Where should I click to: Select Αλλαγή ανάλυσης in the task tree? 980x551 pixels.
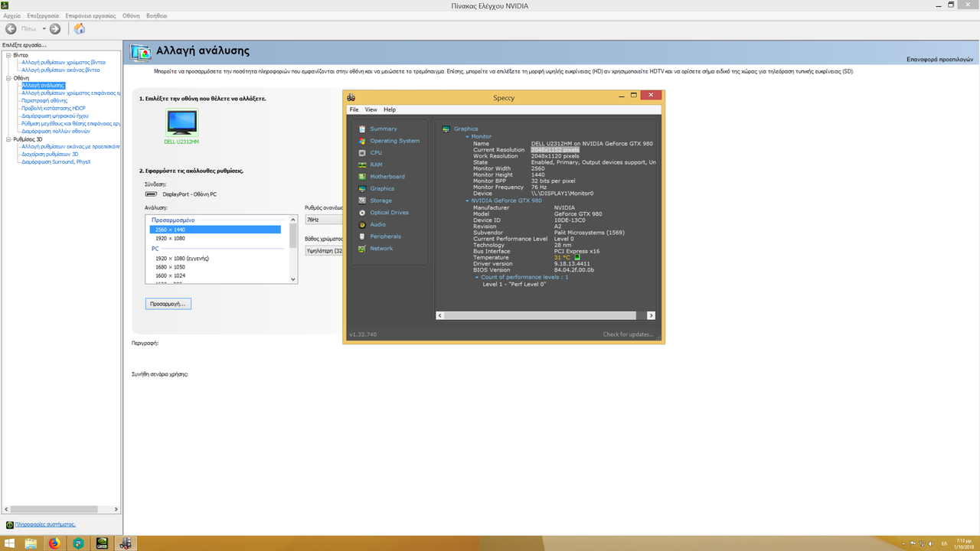tap(43, 85)
